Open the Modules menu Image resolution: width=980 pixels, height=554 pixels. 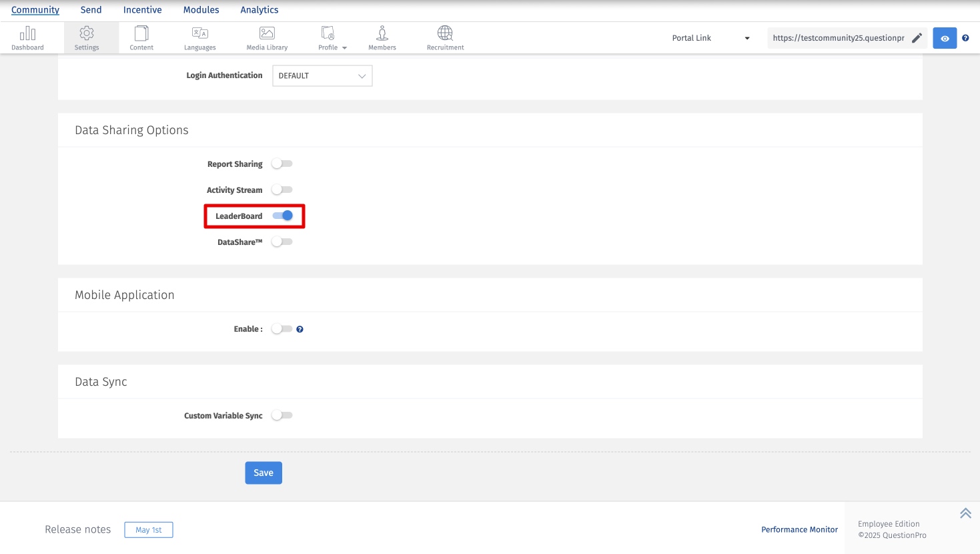tap(201, 10)
